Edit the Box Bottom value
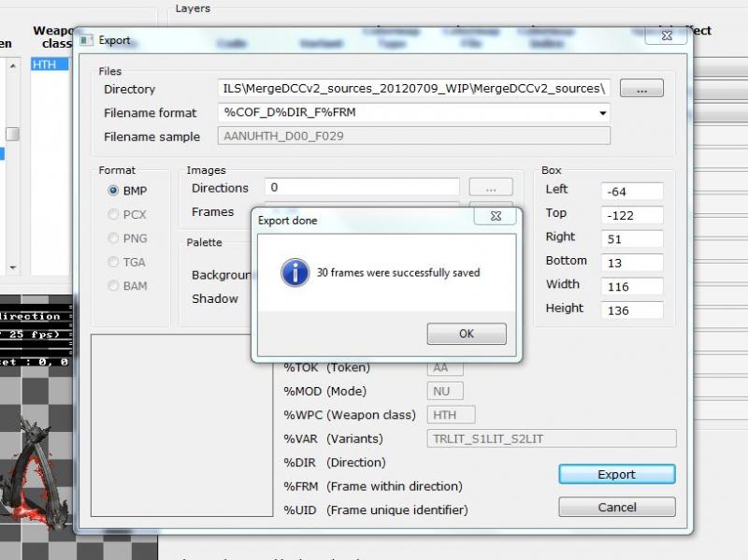 (x=632, y=263)
